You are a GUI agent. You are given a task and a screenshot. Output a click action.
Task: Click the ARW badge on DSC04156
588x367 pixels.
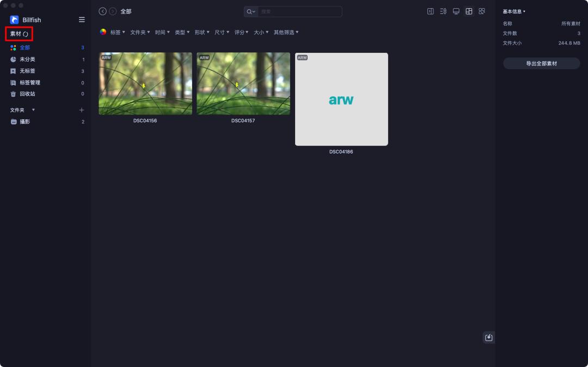106,58
